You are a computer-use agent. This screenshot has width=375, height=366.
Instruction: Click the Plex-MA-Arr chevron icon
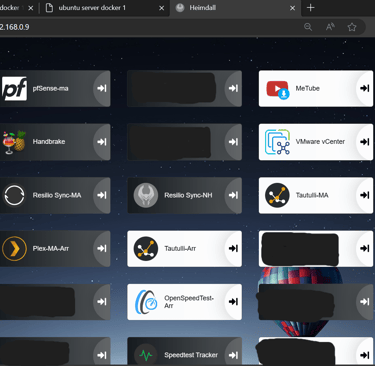[14, 249]
